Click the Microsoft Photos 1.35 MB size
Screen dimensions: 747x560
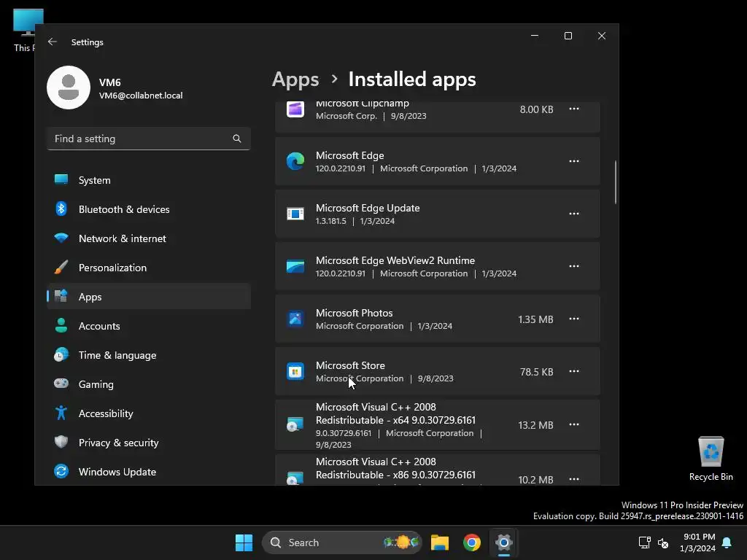535,319
